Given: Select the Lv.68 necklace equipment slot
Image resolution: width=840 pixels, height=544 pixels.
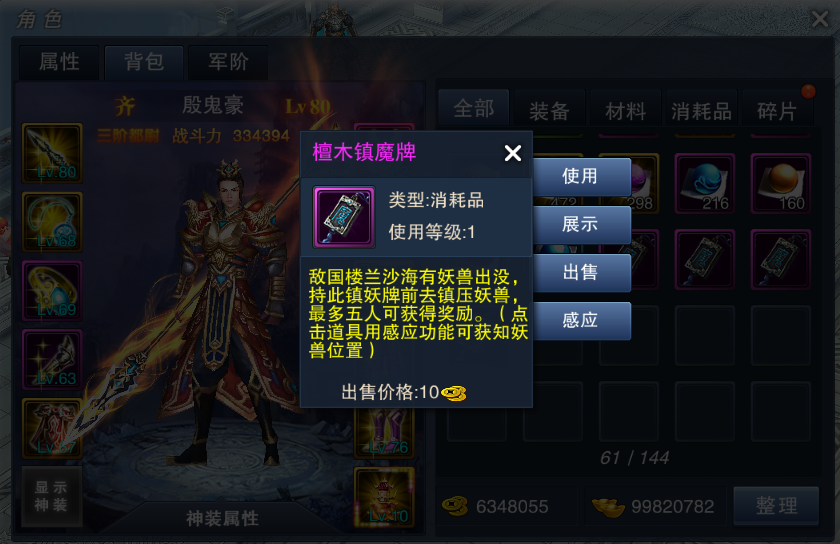Looking at the screenshot, I should pos(52,222).
